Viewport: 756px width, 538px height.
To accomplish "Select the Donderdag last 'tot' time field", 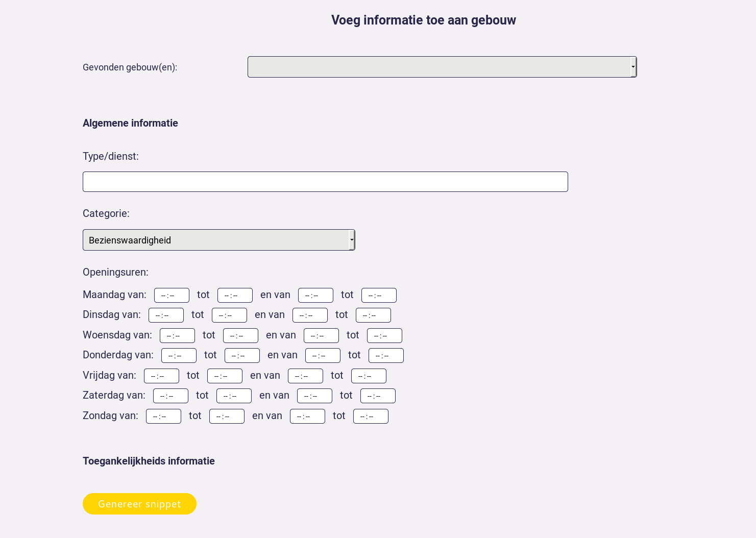I will pos(386,355).
